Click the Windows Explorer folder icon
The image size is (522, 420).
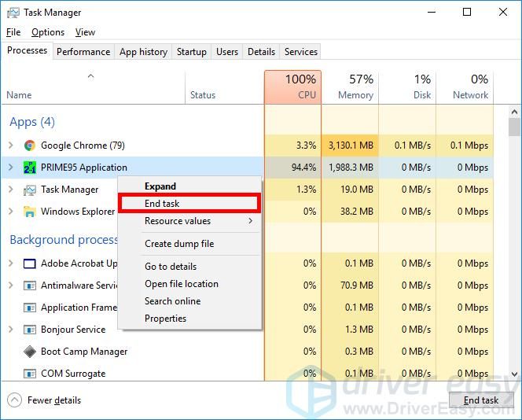coord(30,212)
